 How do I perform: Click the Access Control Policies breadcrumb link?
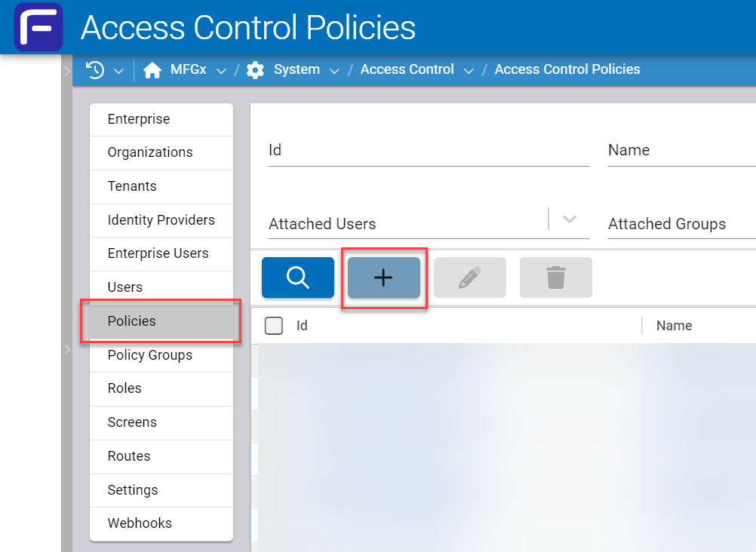[x=567, y=69]
